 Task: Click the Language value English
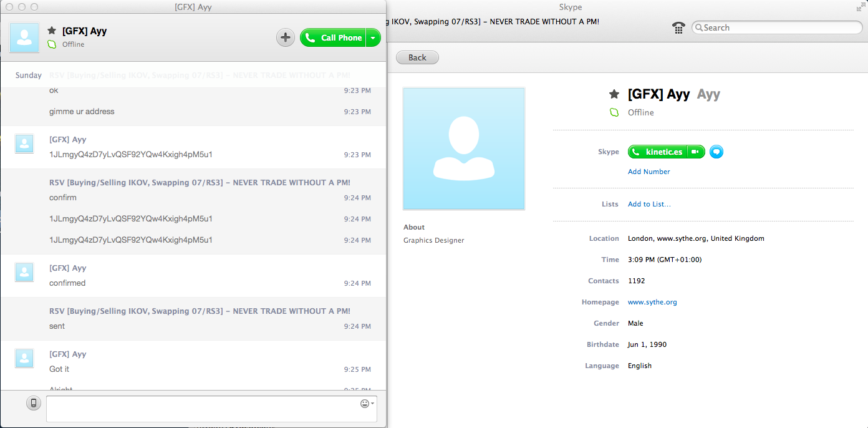(640, 366)
